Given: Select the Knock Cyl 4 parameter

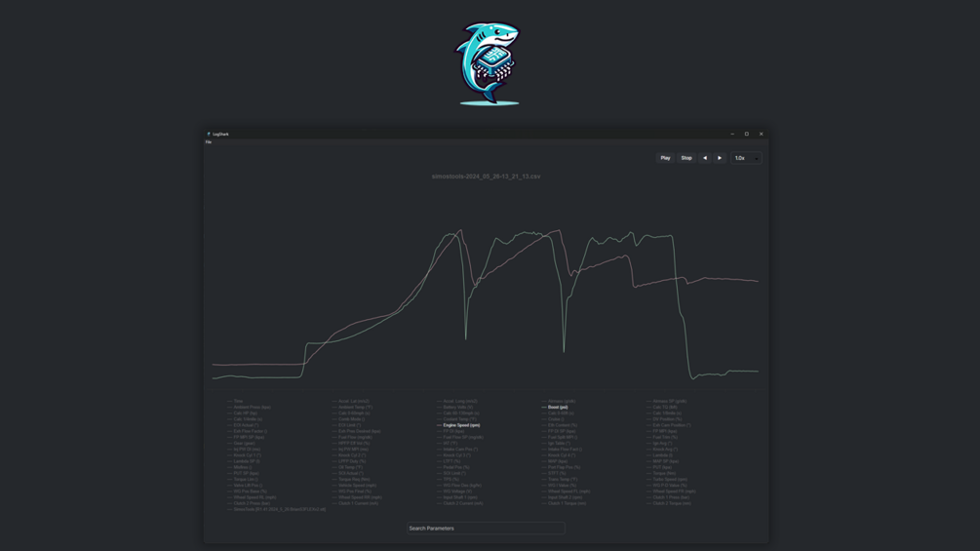Looking at the screenshot, I should pyautogui.click(x=559, y=455).
